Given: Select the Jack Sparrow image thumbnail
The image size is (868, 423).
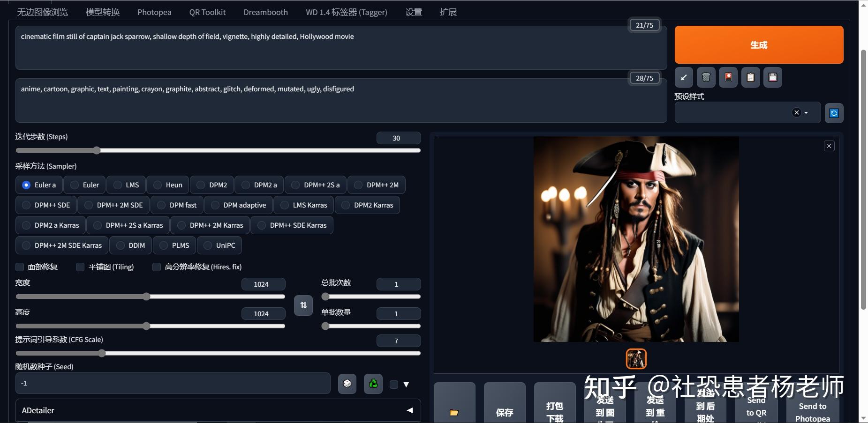Looking at the screenshot, I should pos(636,358).
